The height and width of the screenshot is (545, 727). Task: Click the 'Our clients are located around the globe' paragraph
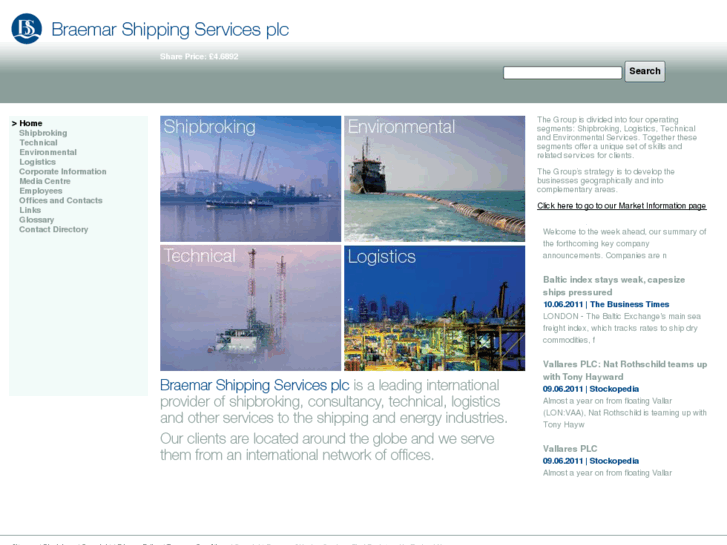(x=327, y=447)
